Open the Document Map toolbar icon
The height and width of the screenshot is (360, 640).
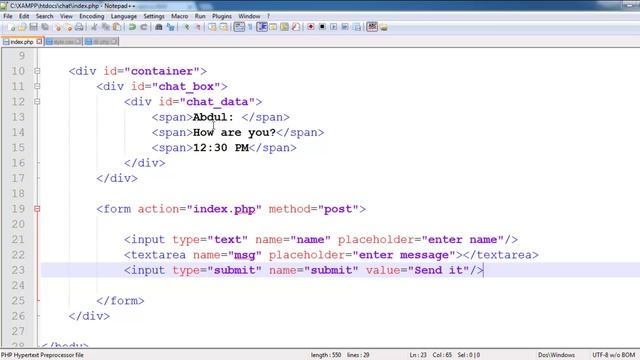click(284, 27)
